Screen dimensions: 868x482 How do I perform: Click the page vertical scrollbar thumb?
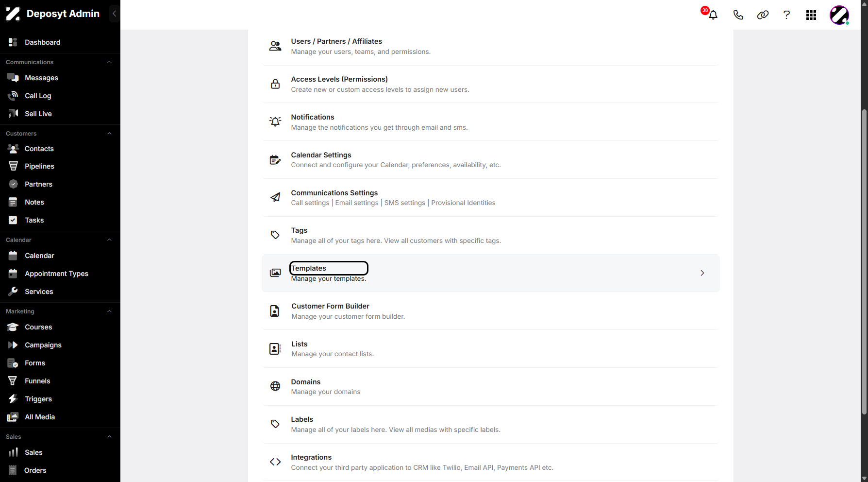(864, 261)
